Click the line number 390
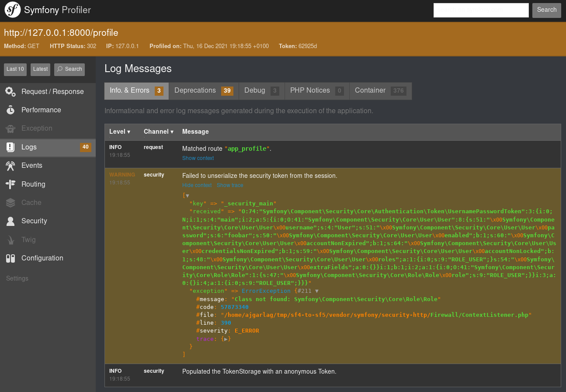 tap(226, 323)
